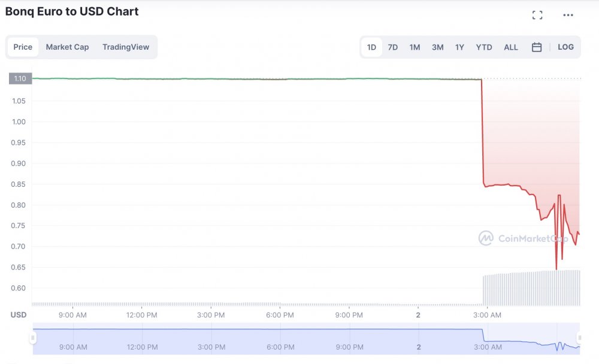This screenshot has width=599, height=364.
Task: Open the calendar date range picker
Action: tap(537, 47)
